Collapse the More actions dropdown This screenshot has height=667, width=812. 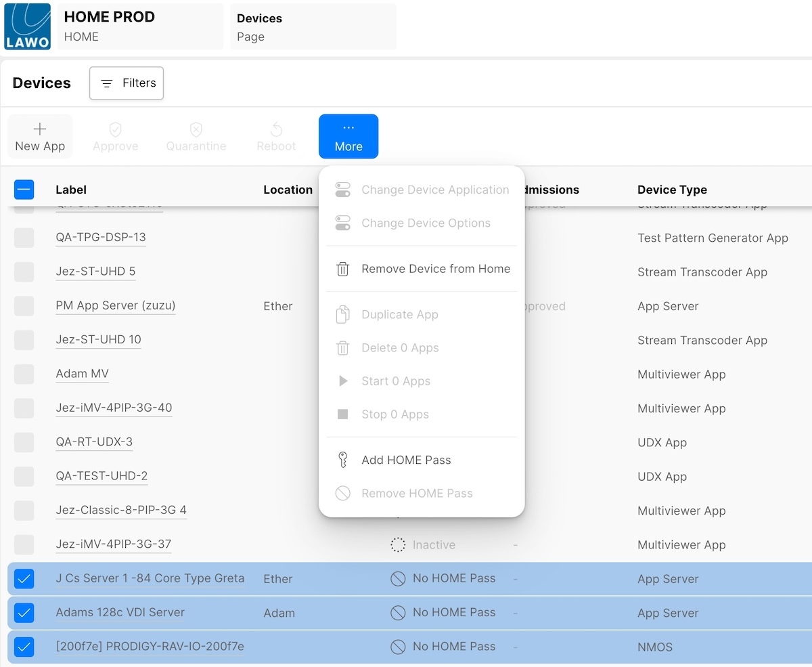(x=348, y=136)
